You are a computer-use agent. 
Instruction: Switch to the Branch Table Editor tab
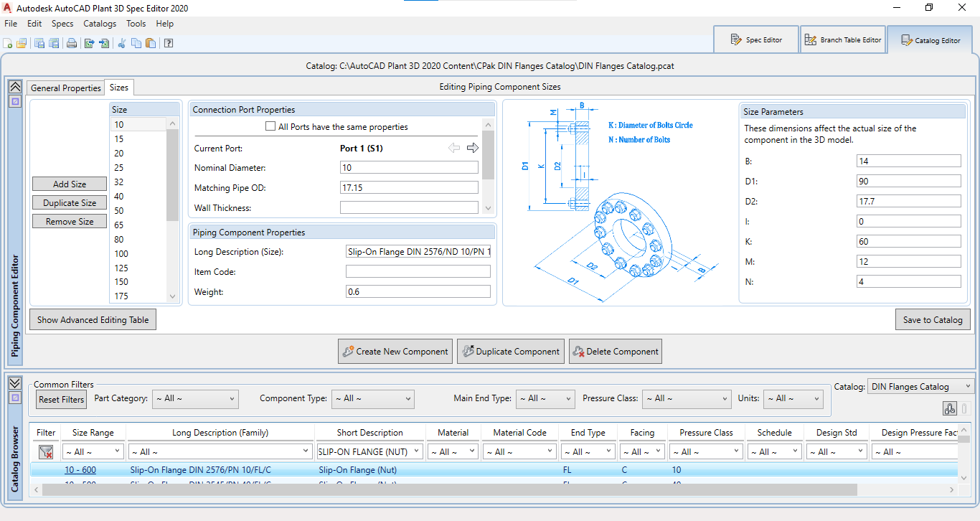pos(842,40)
